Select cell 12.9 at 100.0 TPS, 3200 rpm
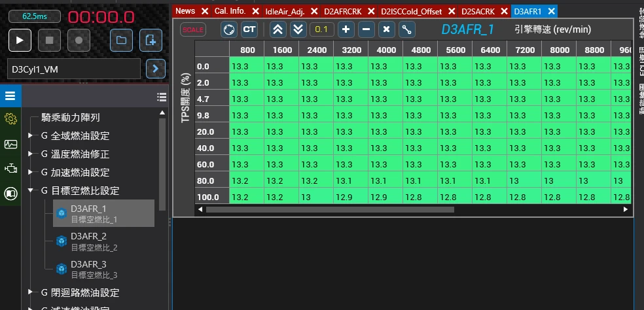 click(351, 197)
